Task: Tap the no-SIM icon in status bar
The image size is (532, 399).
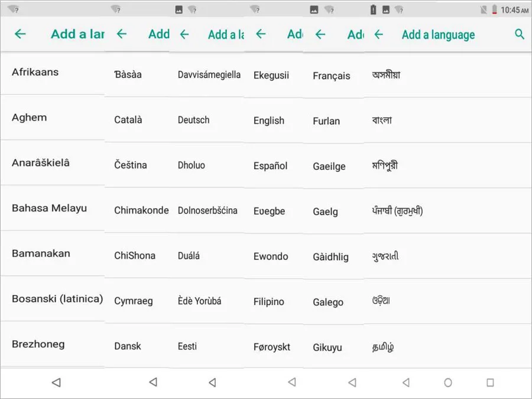Action: (484, 10)
